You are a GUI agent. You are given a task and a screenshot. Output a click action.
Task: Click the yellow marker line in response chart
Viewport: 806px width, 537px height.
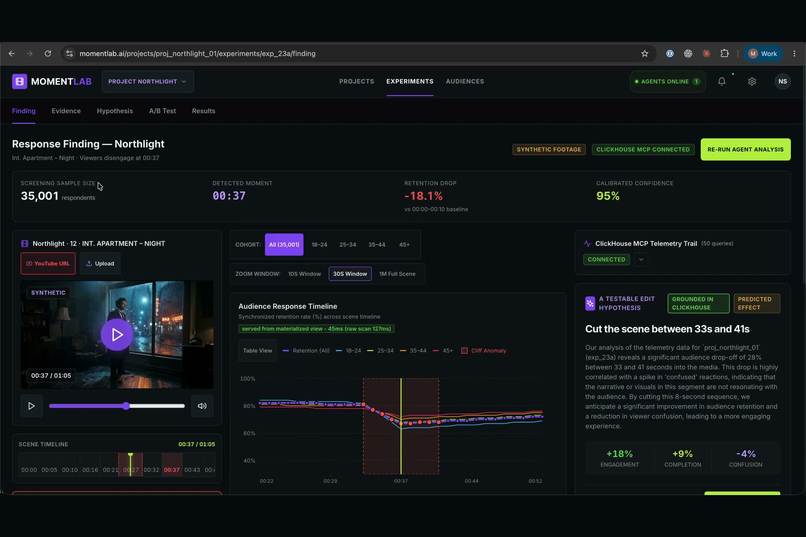401,426
